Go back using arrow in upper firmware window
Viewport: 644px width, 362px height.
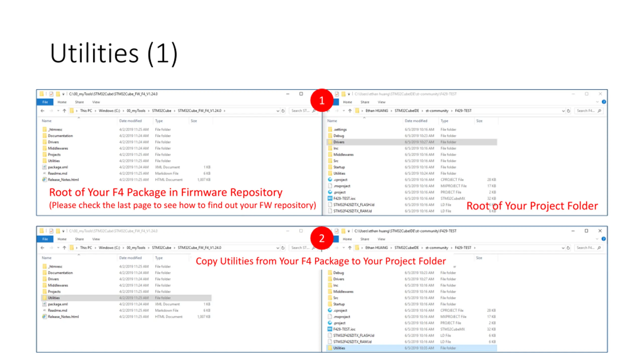(x=42, y=111)
